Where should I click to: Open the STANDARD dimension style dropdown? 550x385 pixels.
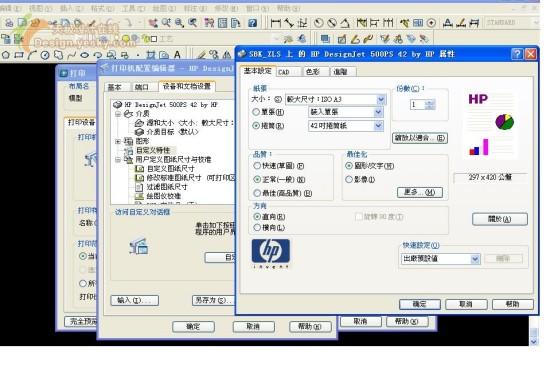click(x=536, y=22)
